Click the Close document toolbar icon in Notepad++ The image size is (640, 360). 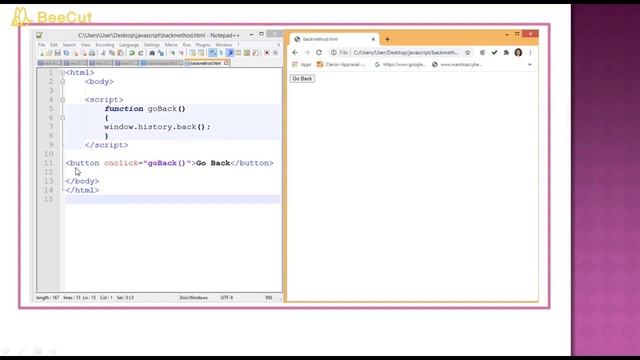click(75, 53)
